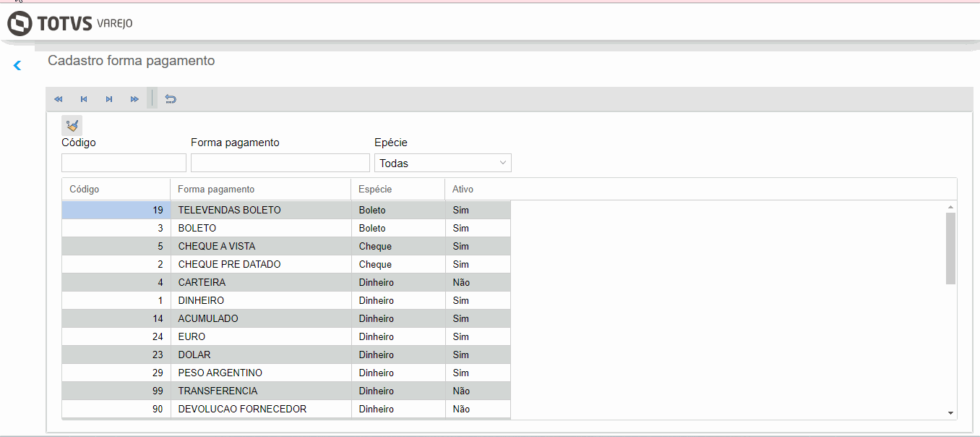Sort by the Código column header
980x437 pixels.
point(85,190)
